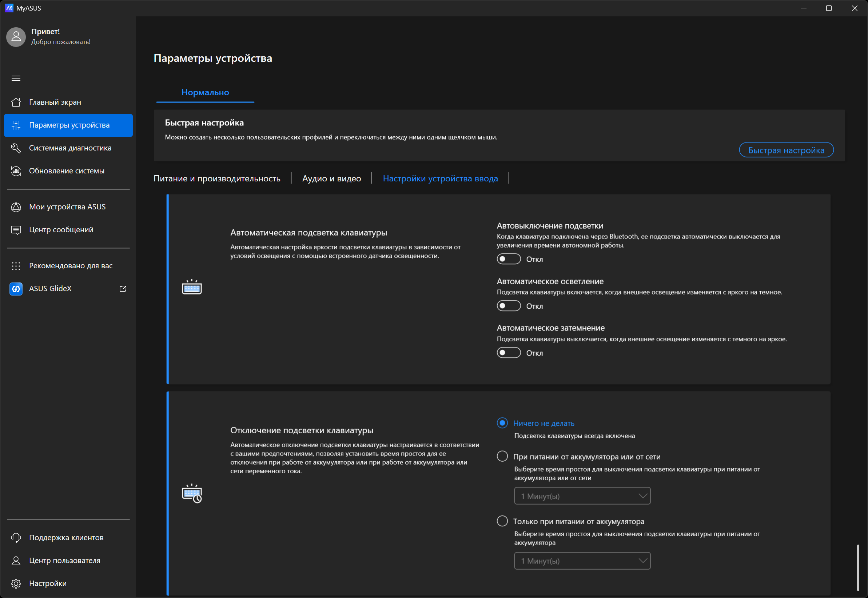Click the grid icon for Рекомендовано для вас
The width and height of the screenshot is (868, 598).
pos(16,266)
